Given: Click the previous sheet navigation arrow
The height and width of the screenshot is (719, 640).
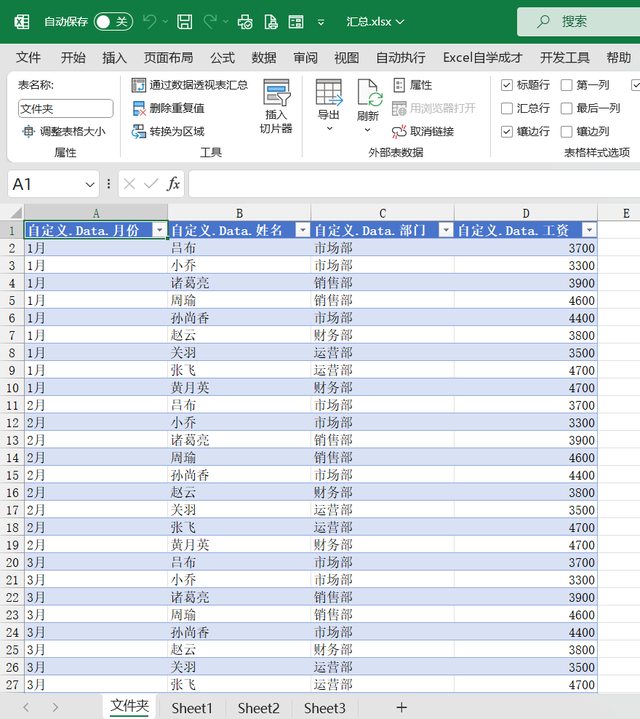Looking at the screenshot, I should pos(26,708).
